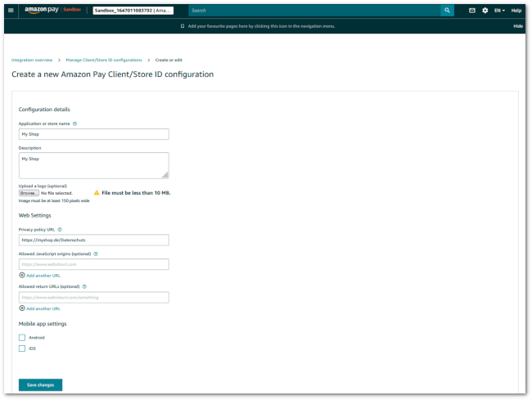
Task: Click the Help menu item
Action: pos(516,11)
